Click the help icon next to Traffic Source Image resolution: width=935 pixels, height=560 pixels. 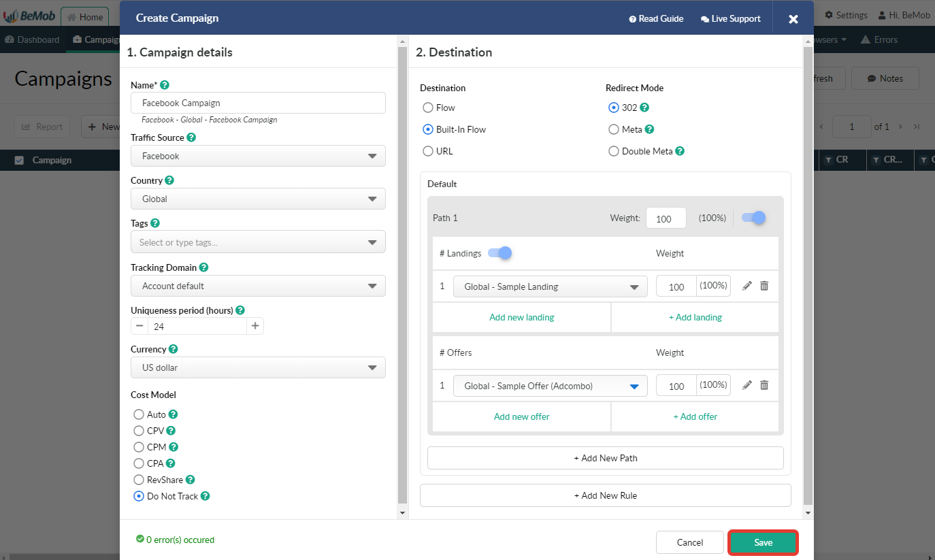coord(191,137)
